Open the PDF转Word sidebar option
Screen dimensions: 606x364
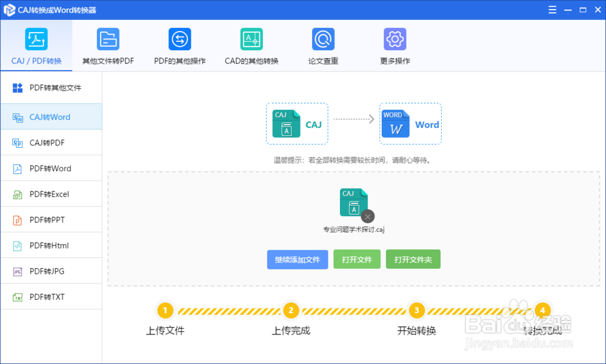[x=51, y=168]
